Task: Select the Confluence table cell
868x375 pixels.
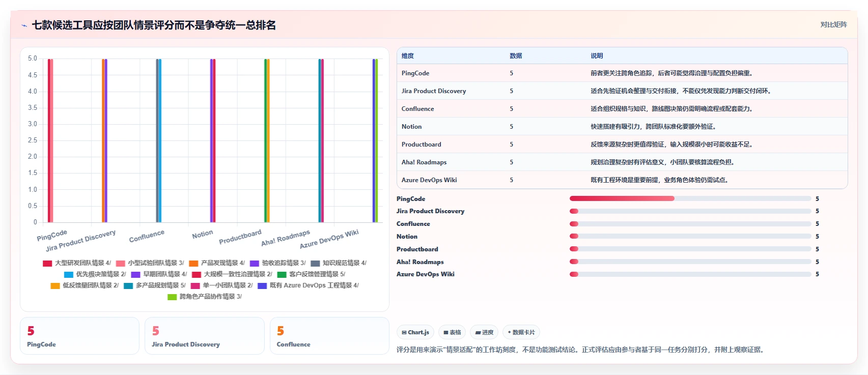Action: 418,109
